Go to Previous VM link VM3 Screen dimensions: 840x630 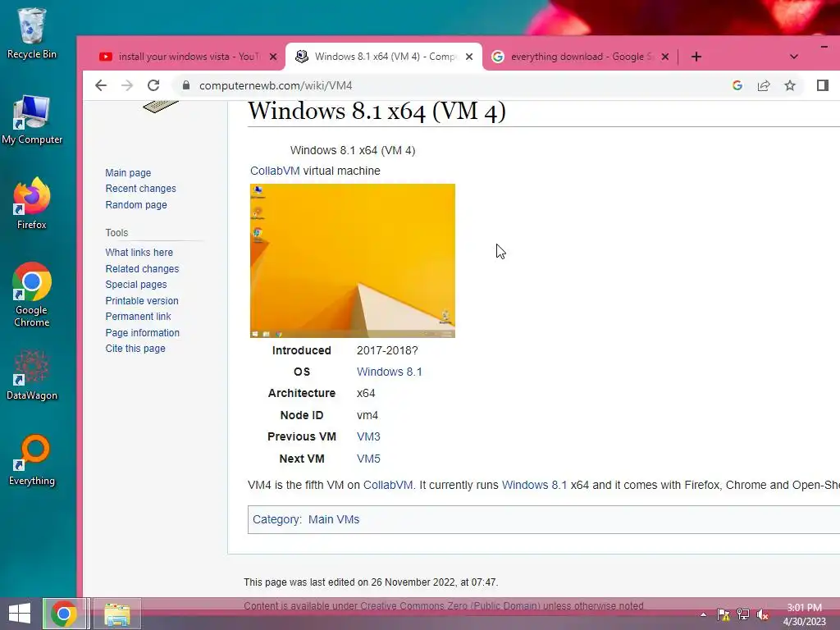pos(368,436)
